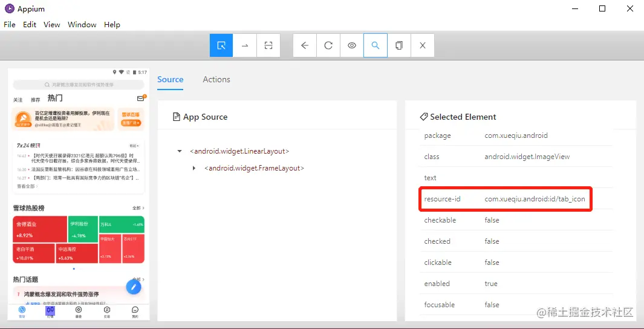Tap the 老白干酒 +10.01% tile
The height and width of the screenshot is (329, 644).
[34, 253]
